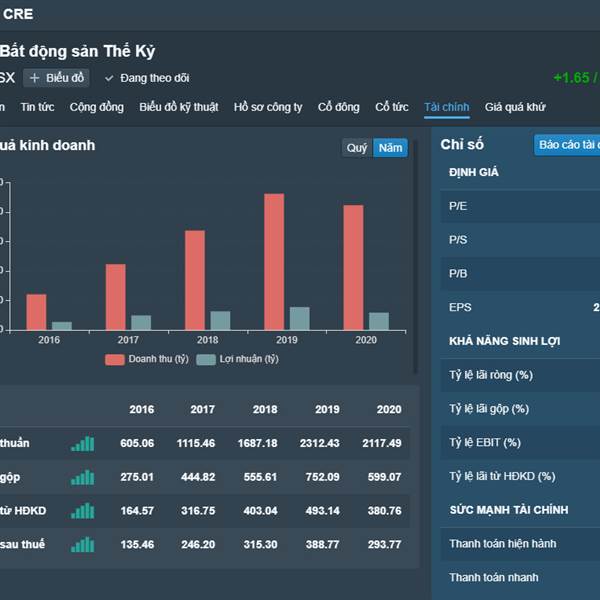The height and width of the screenshot is (600, 600).
Task: Click KHẢ NĂNG SINH LỢI section header
Action: [504, 341]
